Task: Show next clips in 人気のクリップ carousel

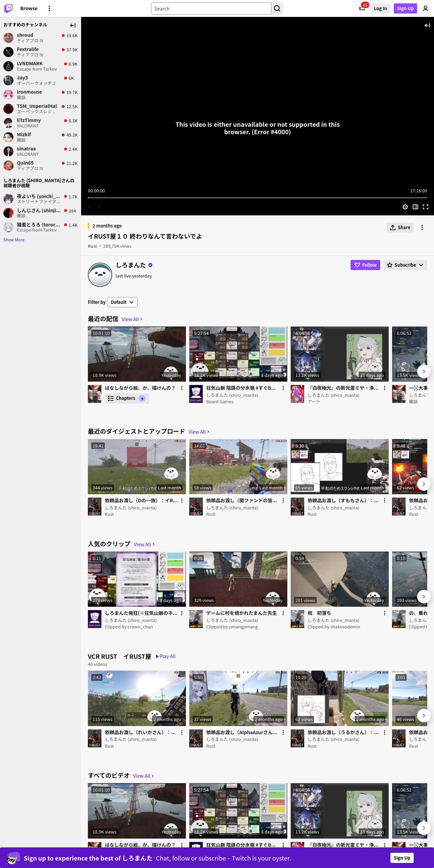Action: [x=424, y=597]
